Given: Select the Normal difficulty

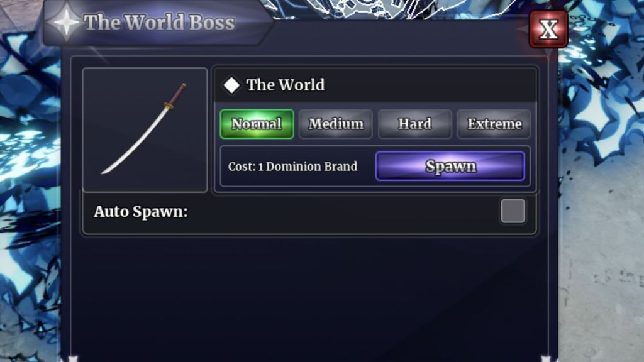Looking at the screenshot, I should coord(257,124).
